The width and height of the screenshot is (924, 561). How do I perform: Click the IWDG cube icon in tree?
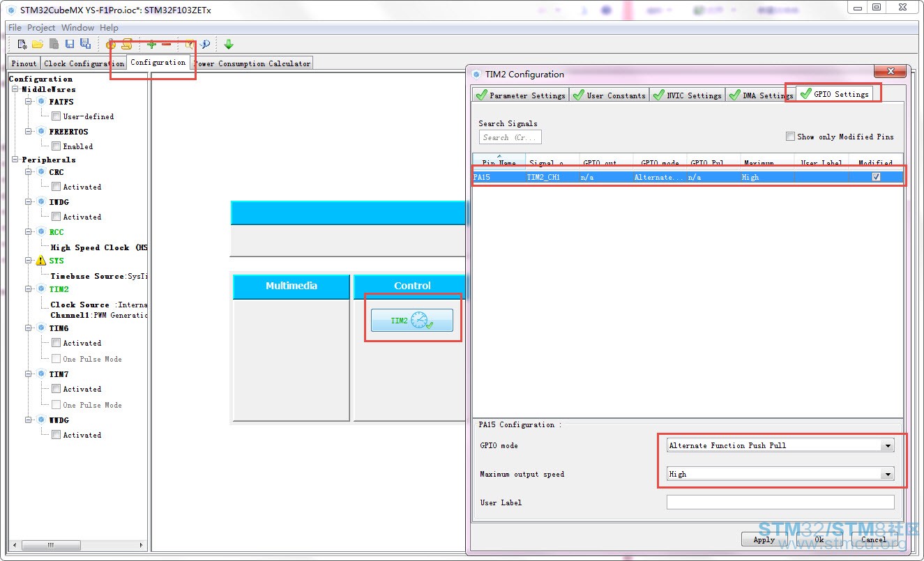(41, 201)
